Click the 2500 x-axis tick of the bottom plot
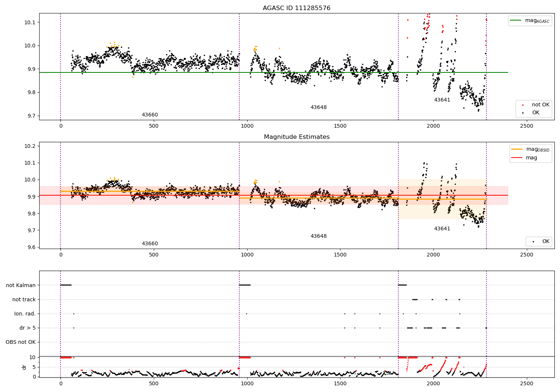This screenshot has width=560, height=392. pyautogui.click(x=527, y=383)
